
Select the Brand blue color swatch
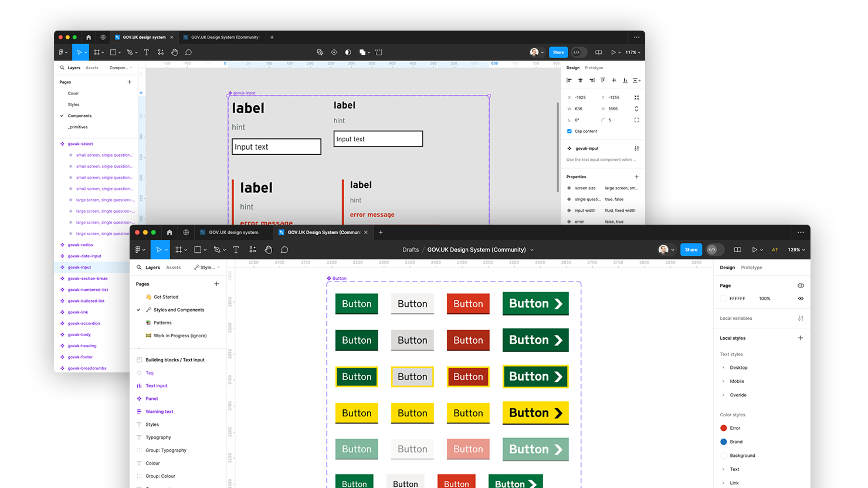pyautogui.click(x=723, y=441)
